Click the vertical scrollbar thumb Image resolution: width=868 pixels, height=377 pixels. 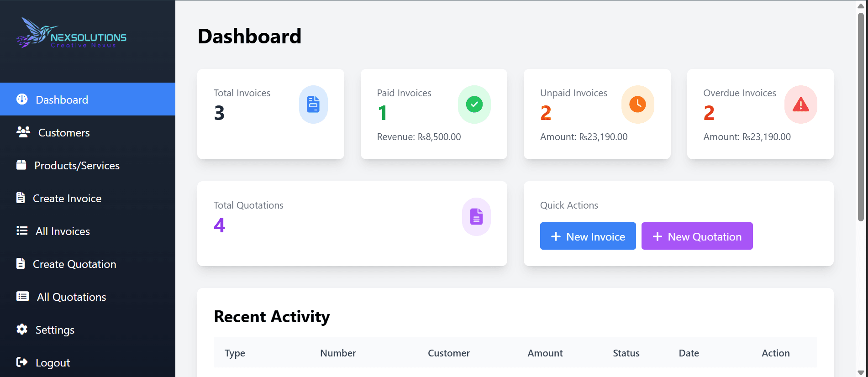[861, 116]
